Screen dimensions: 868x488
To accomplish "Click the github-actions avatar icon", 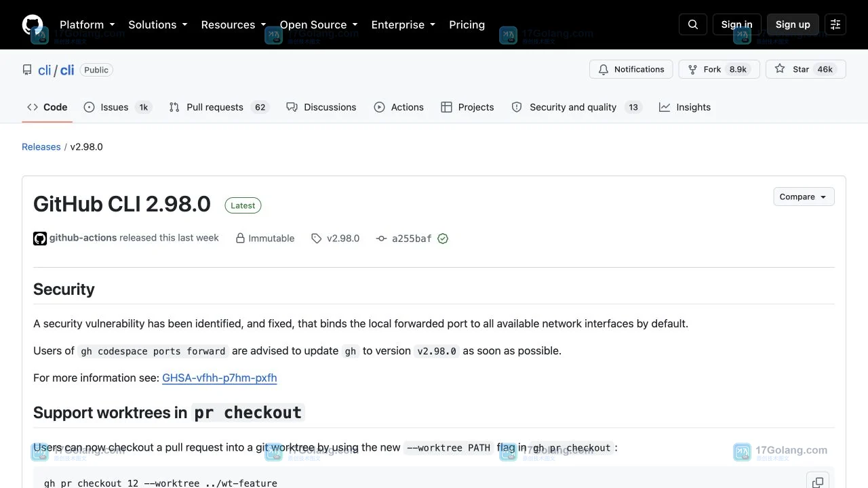I will click(40, 239).
